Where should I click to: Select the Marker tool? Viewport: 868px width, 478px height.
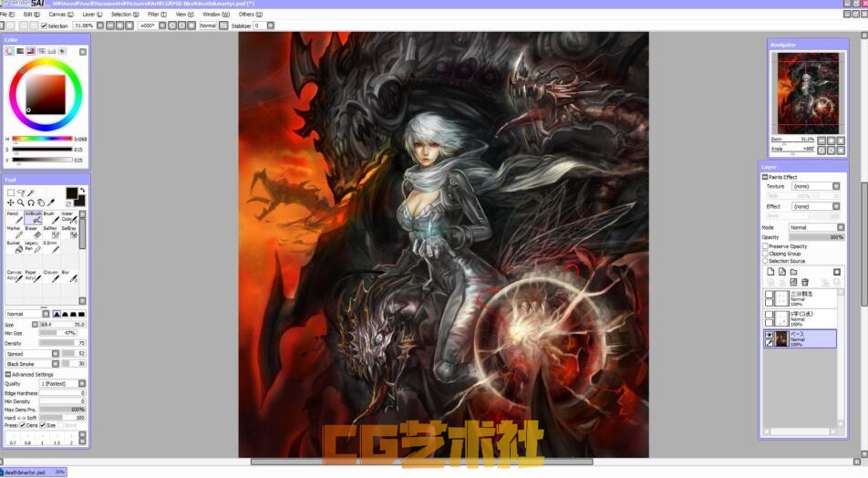[x=14, y=232]
